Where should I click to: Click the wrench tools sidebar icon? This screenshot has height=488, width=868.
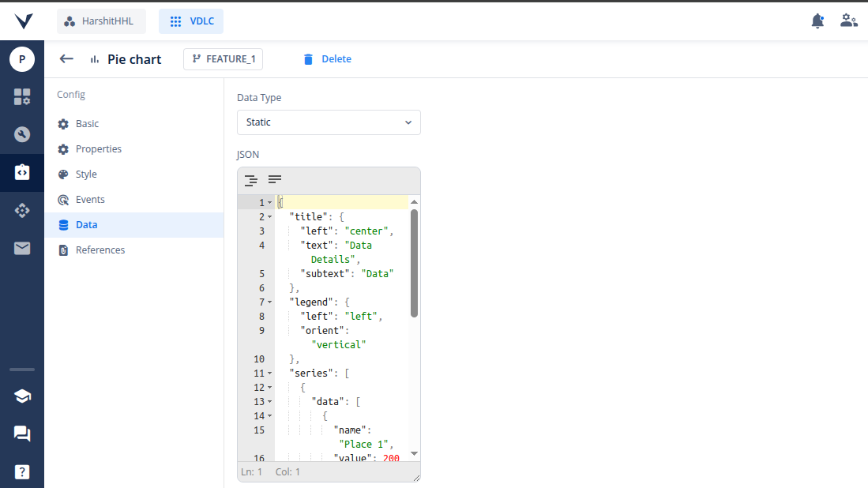point(22,134)
